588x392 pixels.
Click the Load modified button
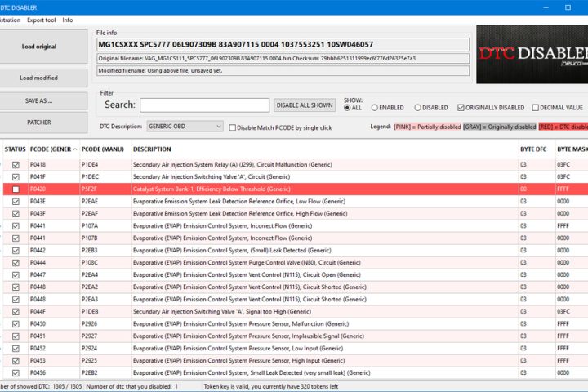(44, 78)
